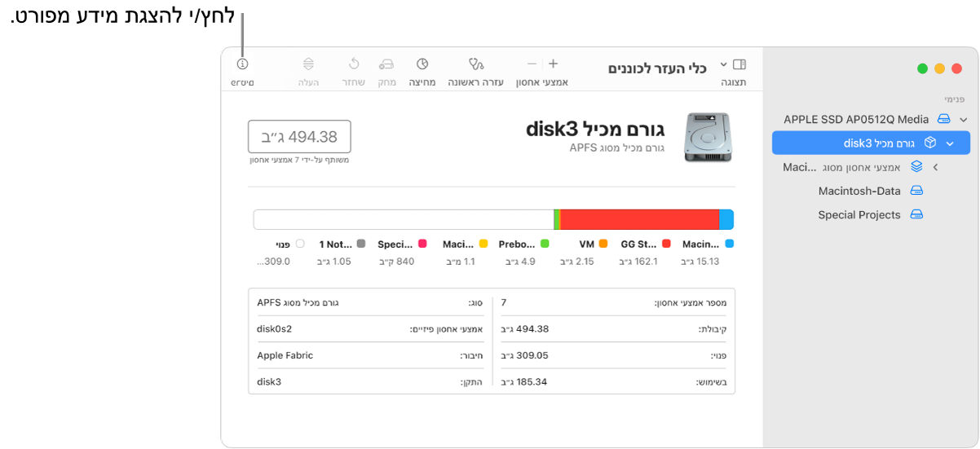The height and width of the screenshot is (449, 980).
Task: Open the Partition (מחיצה) pie icon
Action: tap(422, 64)
